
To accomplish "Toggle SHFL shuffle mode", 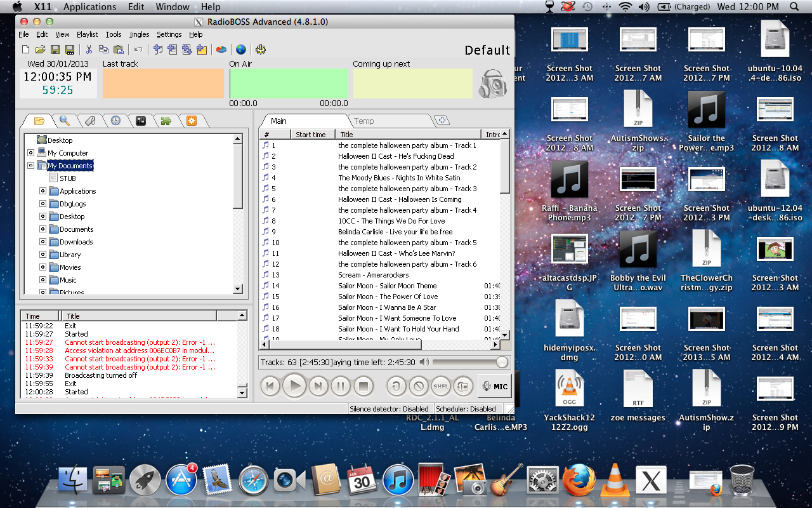I will [x=441, y=385].
